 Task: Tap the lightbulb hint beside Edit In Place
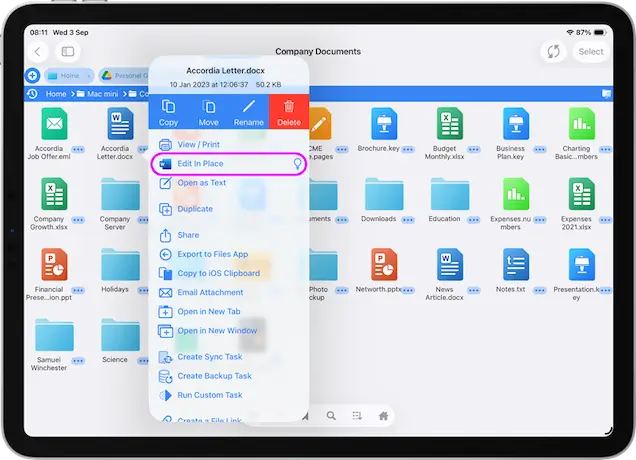pos(296,163)
